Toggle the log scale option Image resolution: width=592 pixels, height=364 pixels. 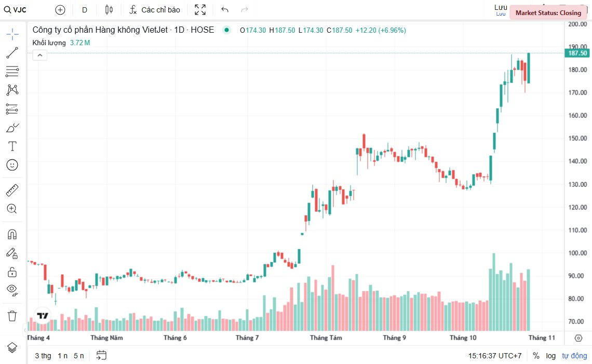(x=550, y=356)
